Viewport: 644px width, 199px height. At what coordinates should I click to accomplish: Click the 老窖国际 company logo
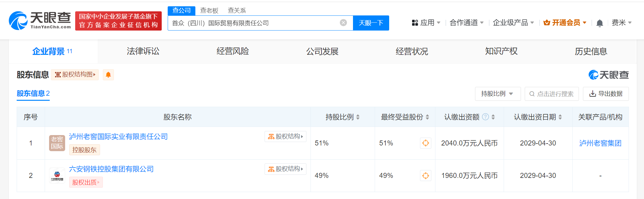point(57,143)
